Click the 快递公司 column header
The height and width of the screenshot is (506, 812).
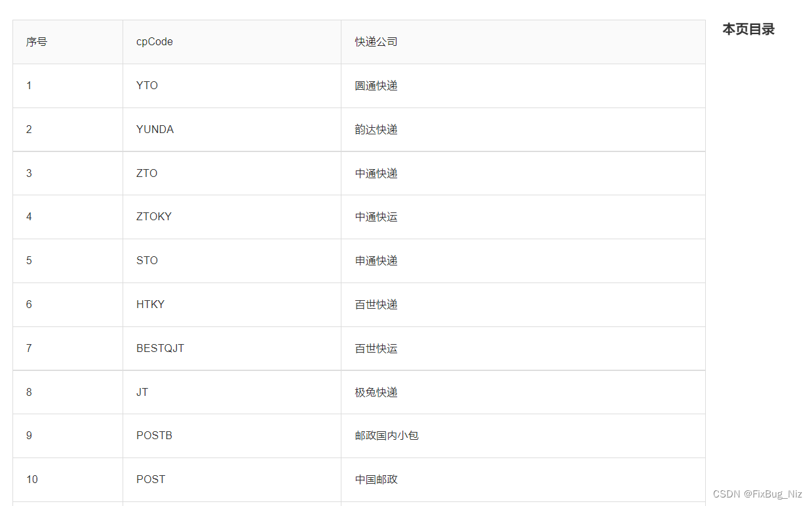[x=376, y=42]
